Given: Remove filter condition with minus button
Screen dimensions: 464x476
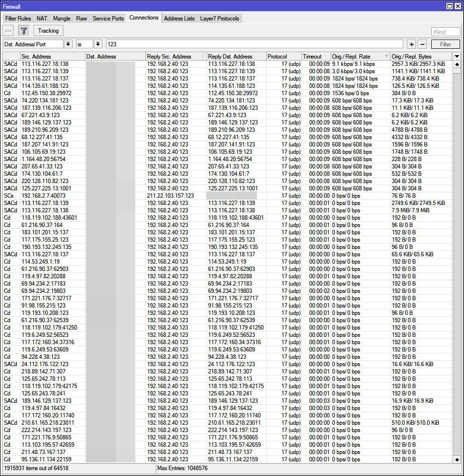Looking at the screenshot, I should [x=422, y=44].
